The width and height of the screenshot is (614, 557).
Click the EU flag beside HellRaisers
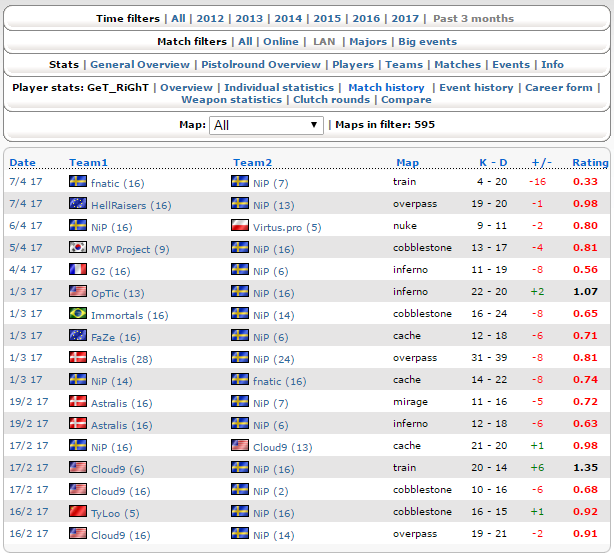78,203
